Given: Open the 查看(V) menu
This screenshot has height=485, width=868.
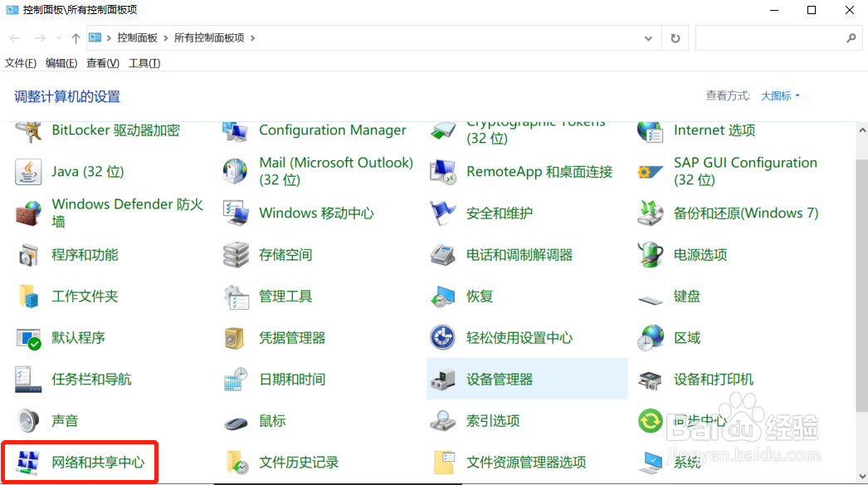Looking at the screenshot, I should 101,62.
